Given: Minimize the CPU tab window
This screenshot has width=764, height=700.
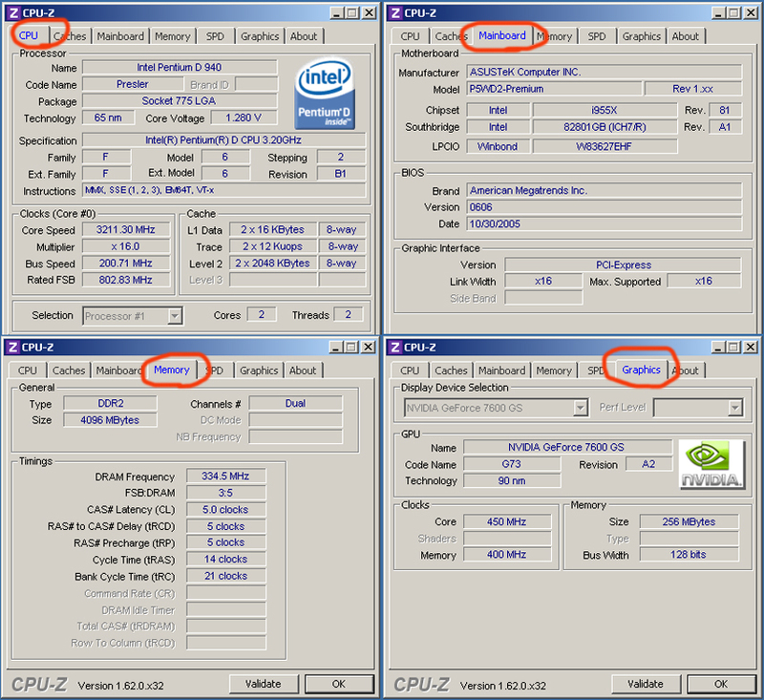Looking at the screenshot, I should point(337,13).
